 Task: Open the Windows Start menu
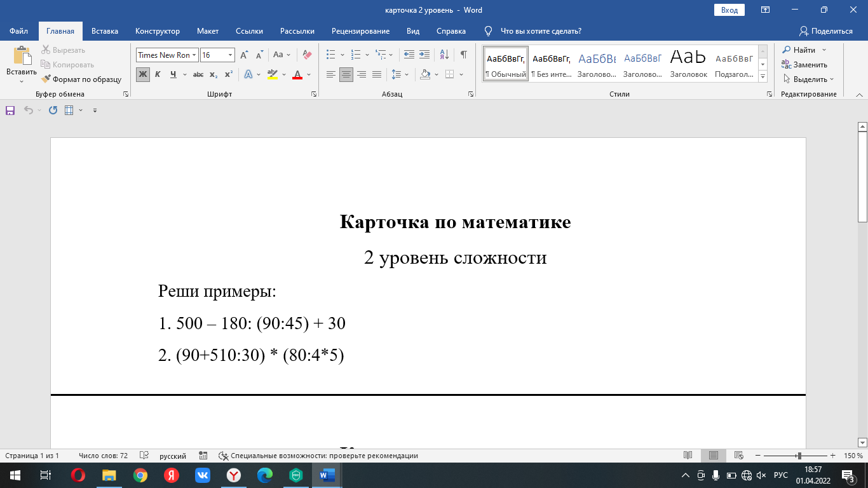[x=15, y=475]
